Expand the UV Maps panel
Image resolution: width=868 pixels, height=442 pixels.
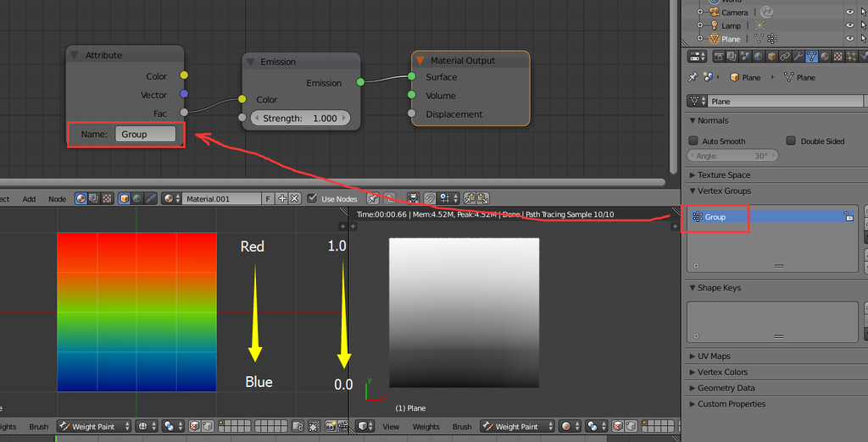[x=693, y=356]
